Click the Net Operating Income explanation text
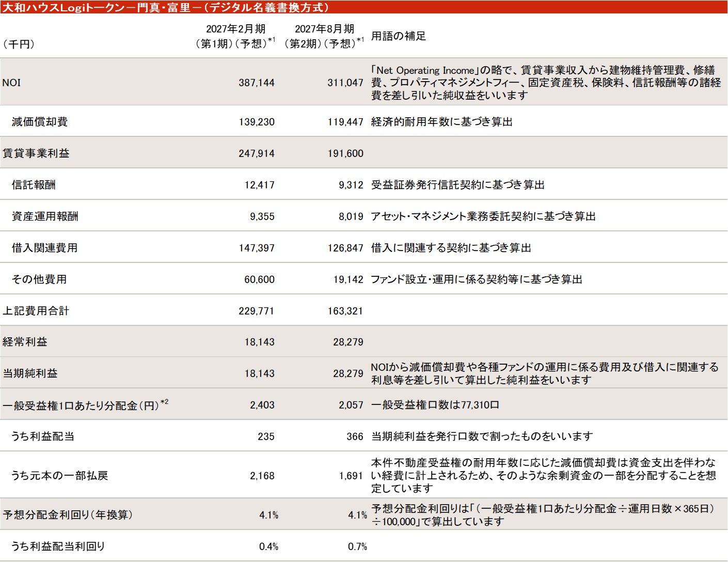728x562 pixels. 546,83
